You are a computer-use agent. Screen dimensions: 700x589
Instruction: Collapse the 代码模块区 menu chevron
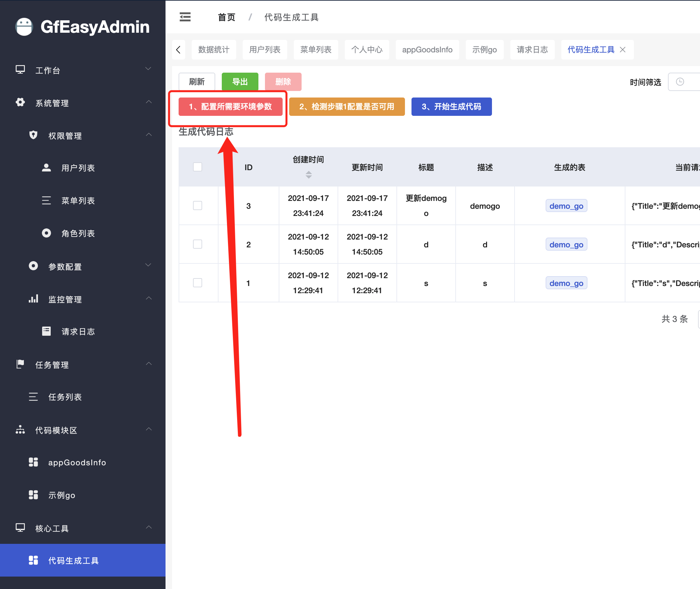point(149,429)
